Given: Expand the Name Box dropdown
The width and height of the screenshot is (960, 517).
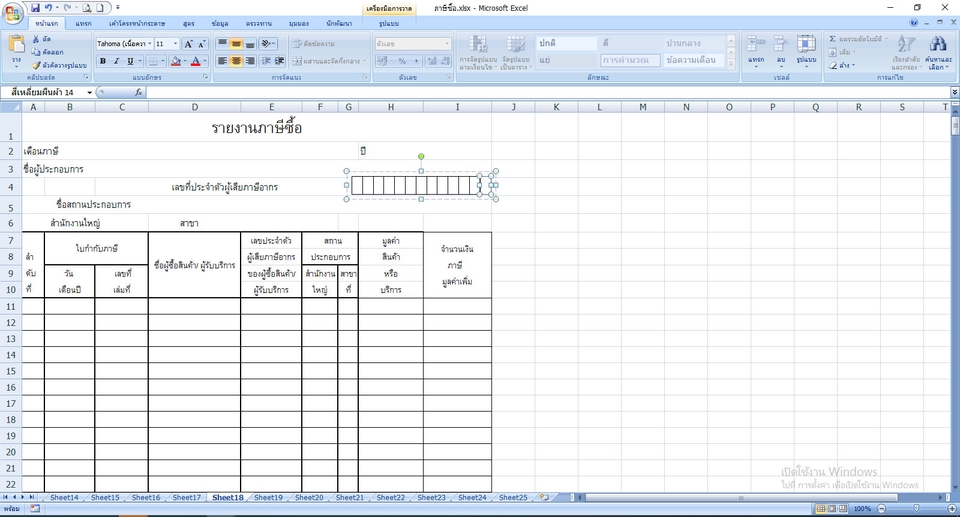Looking at the screenshot, I should tap(89, 92).
